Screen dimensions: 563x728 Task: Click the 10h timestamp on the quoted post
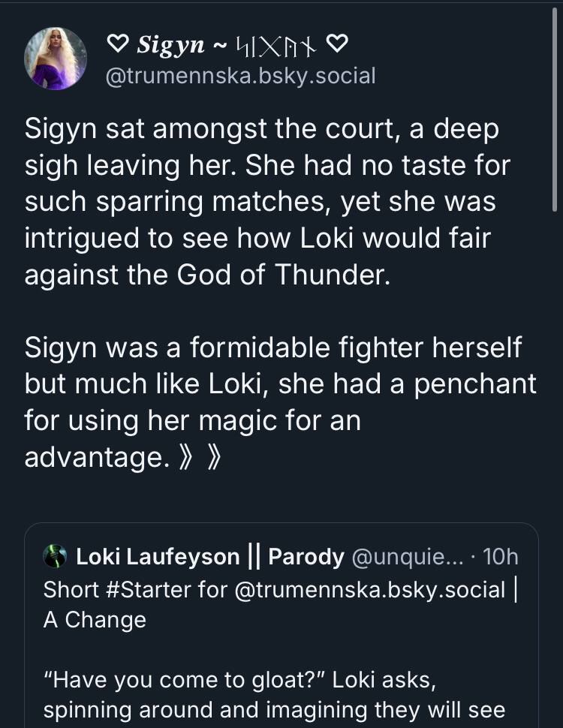coord(501,557)
